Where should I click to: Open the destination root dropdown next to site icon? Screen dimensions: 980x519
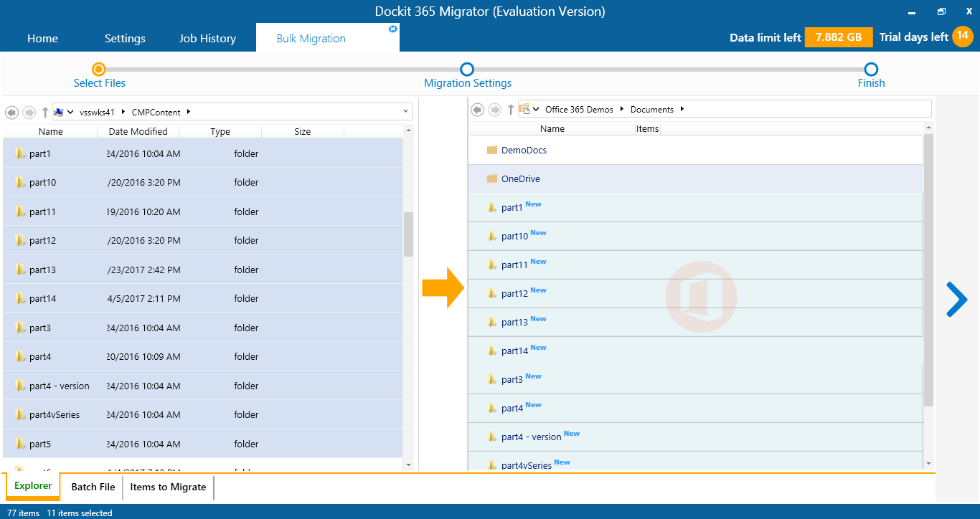tap(537, 109)
